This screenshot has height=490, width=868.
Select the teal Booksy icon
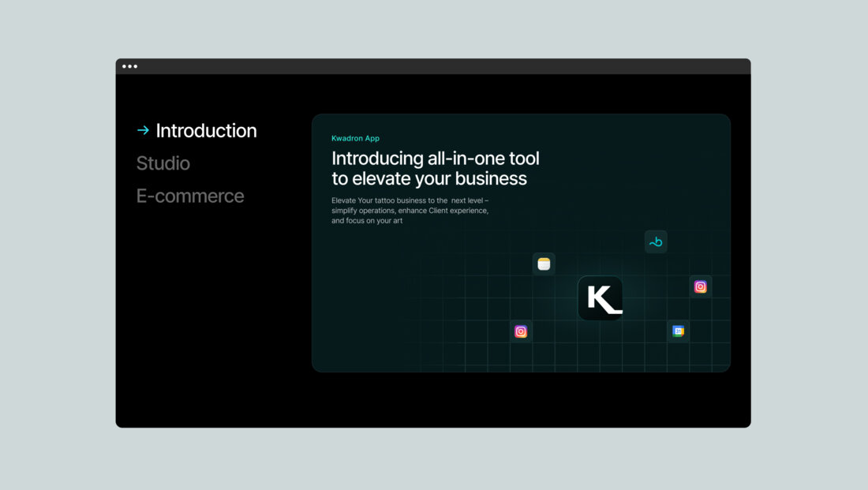[656, 242]
